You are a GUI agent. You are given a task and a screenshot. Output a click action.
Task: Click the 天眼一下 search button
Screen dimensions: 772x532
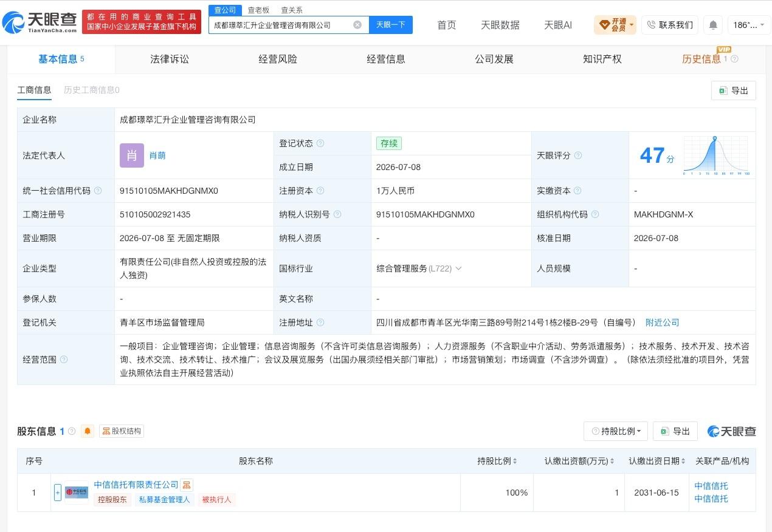(x=391, y=25)
